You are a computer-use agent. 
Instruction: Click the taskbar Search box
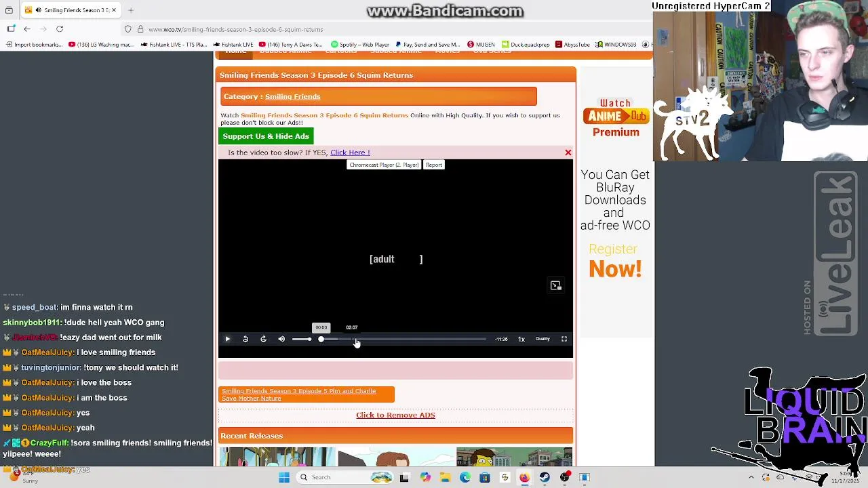click(344, 477)
